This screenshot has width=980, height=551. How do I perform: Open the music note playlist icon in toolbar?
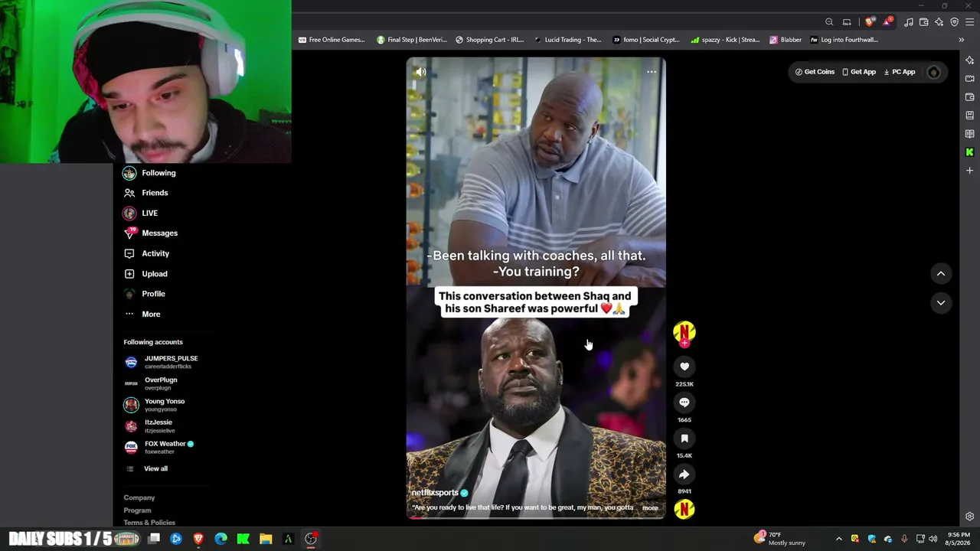[909, 22]
